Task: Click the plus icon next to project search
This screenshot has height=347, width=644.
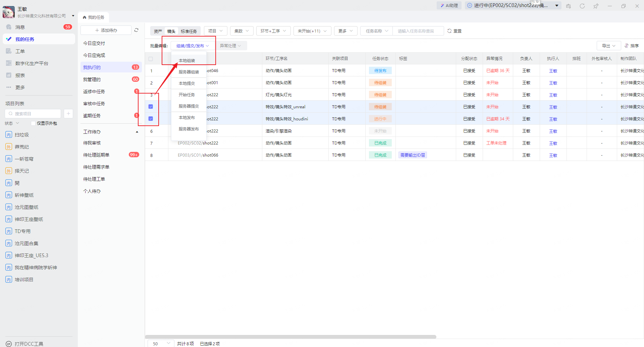Action: coord(68,114)
